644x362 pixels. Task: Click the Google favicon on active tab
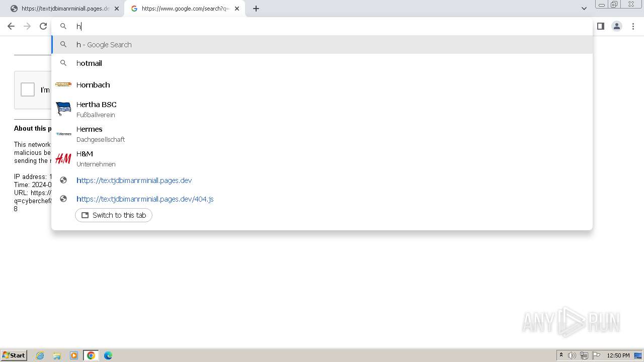(134, 9)
